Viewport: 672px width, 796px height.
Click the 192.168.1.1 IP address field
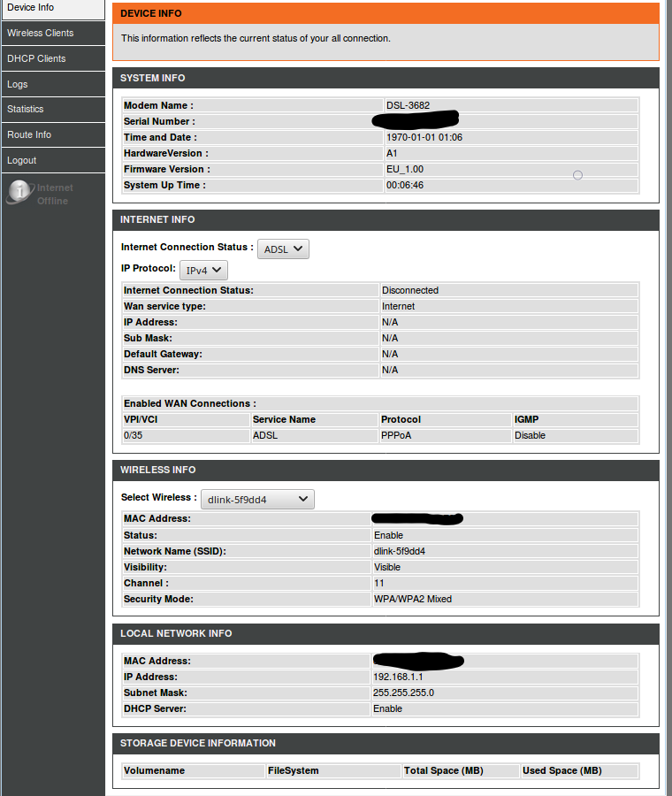399,677
